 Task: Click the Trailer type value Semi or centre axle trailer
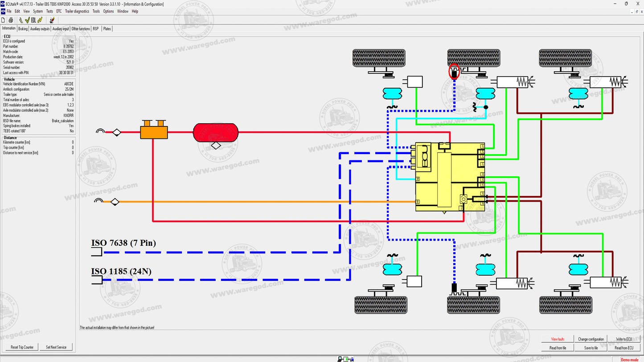(58, 94)
